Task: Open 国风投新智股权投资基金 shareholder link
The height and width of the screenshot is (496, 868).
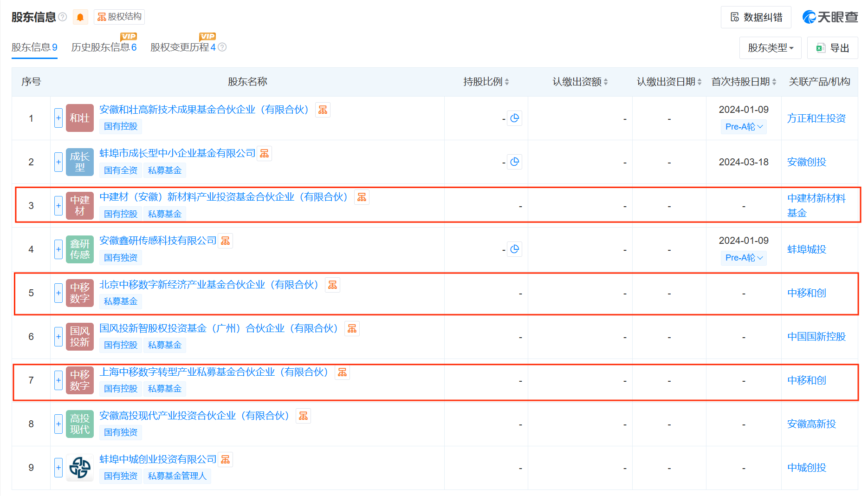Action: pos(219,328)
